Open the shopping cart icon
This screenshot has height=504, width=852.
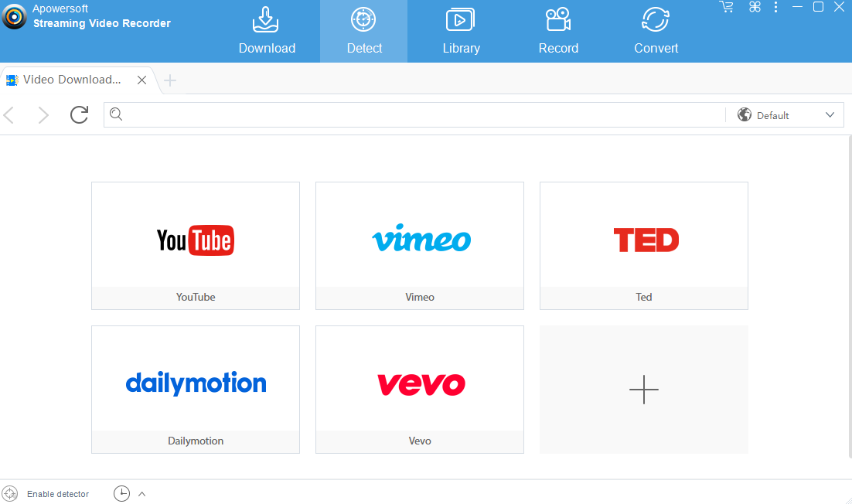click(726, 7)
